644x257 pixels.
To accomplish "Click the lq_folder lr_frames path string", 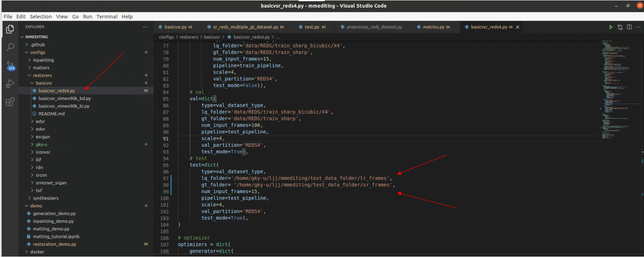I will [310, 178].
